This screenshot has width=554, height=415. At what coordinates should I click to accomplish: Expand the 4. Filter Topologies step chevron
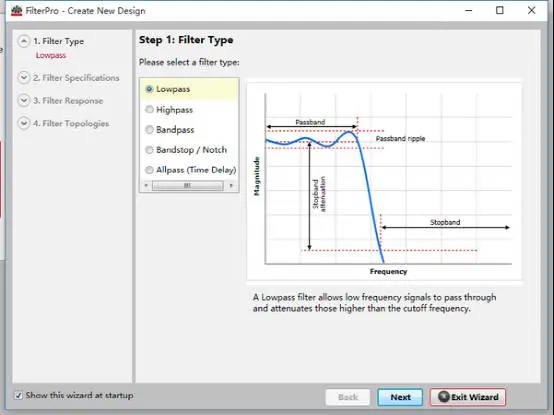[x=24, y=123]
